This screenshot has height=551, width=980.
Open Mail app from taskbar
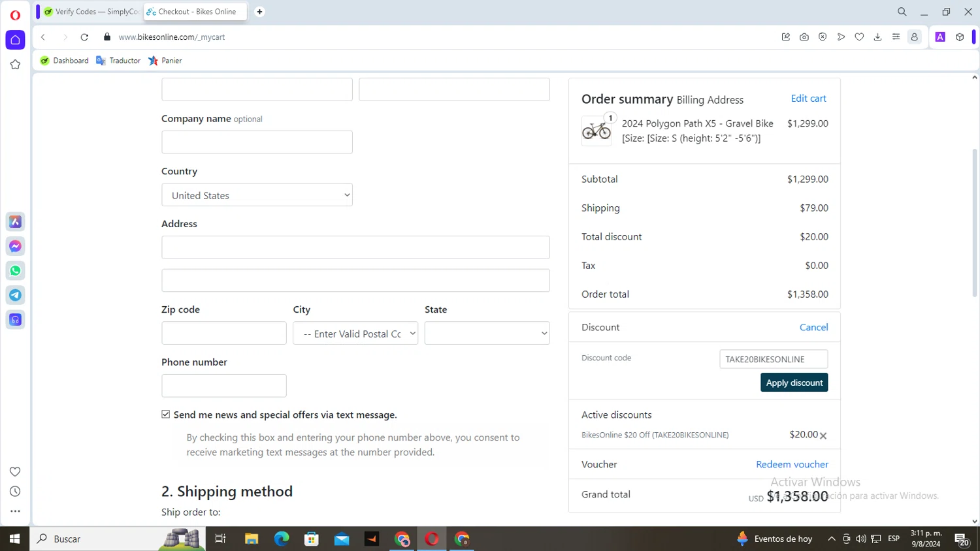(342, 539)
